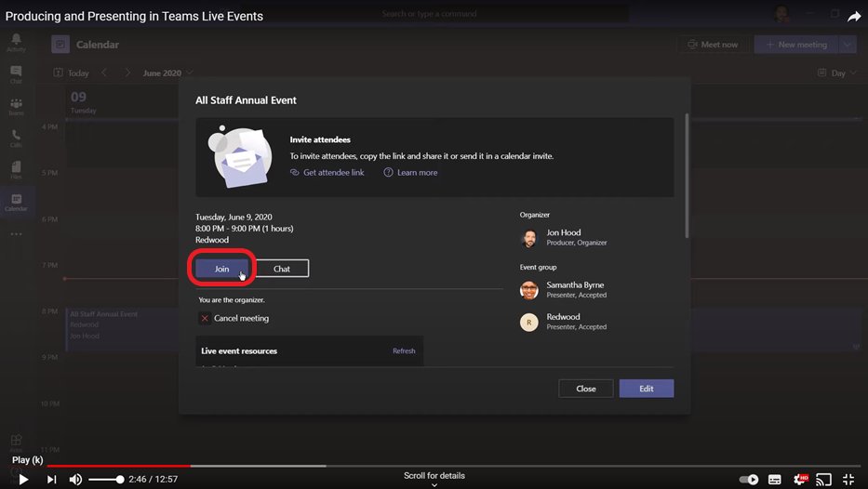Click the video title text
This screenshot has height=489, width=868.
click(135, 17)
